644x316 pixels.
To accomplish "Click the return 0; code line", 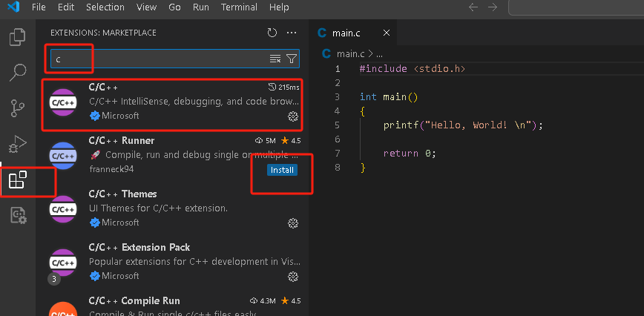I will tap(410, 154).
